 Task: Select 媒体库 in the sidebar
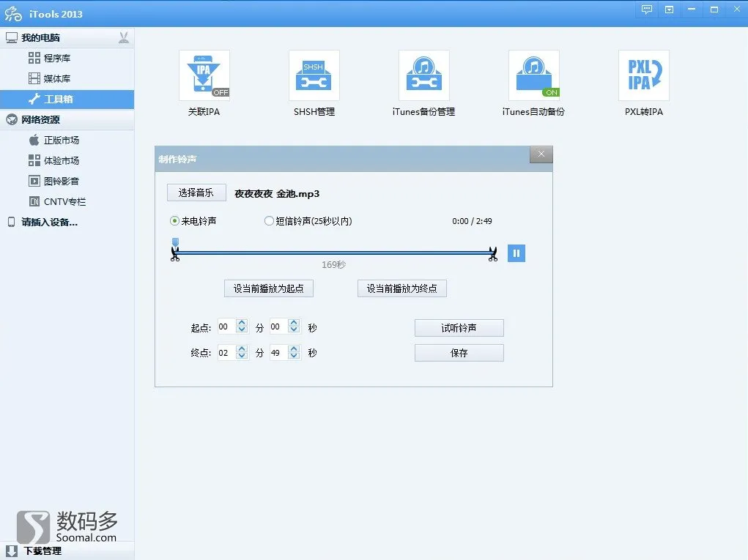click(x=67, y=78)
